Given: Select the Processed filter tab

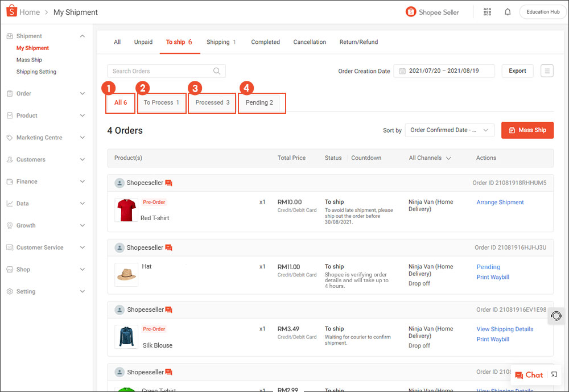Looking at the screenshot, I should pos(212,102).
